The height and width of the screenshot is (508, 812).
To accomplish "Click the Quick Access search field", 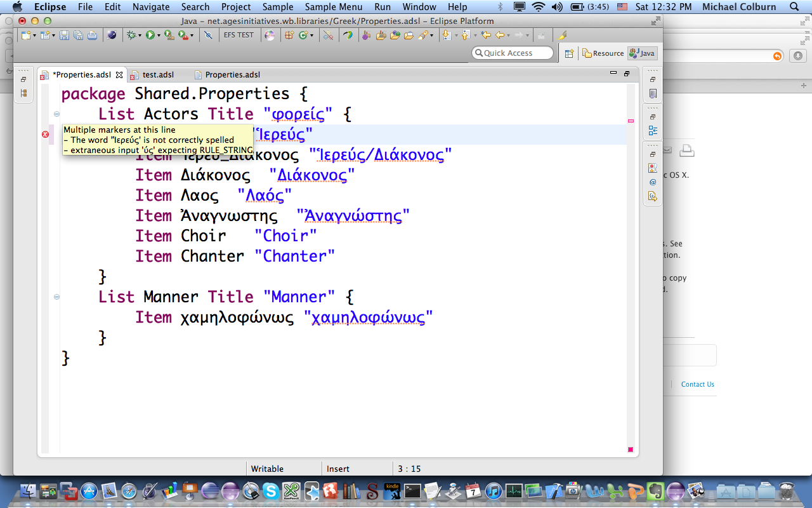I will pos(513,53).
